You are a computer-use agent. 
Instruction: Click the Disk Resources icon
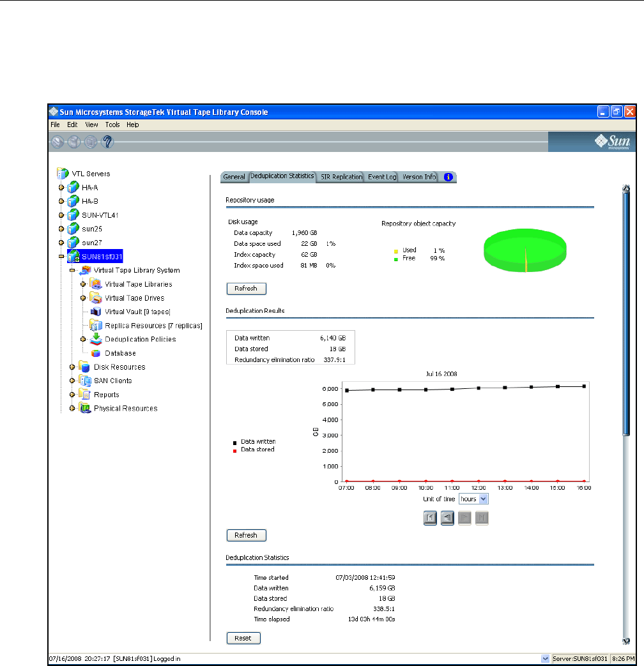(x=84, y=367)
